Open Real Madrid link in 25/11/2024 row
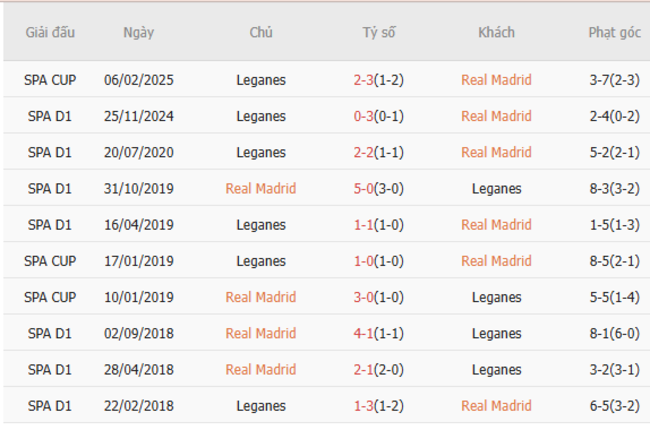Viewport: 650px width, 430px height. click(496, 116)
